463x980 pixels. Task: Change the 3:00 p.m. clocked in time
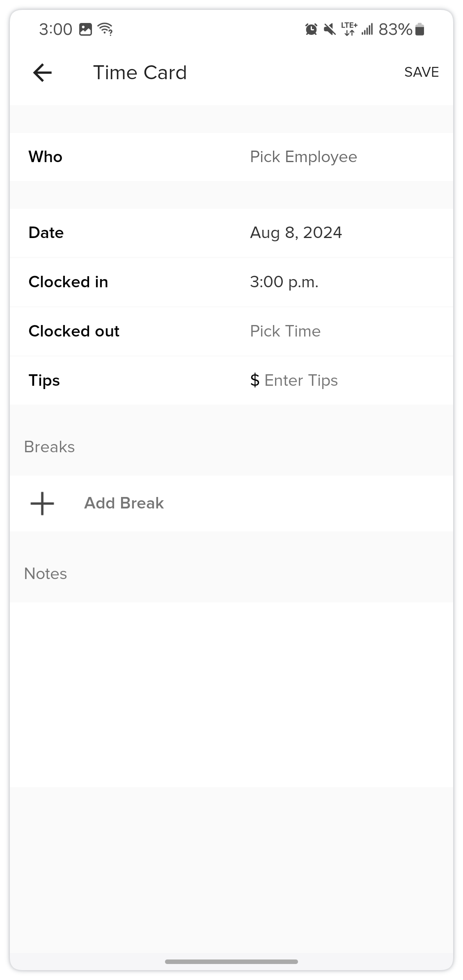(284, 282)
